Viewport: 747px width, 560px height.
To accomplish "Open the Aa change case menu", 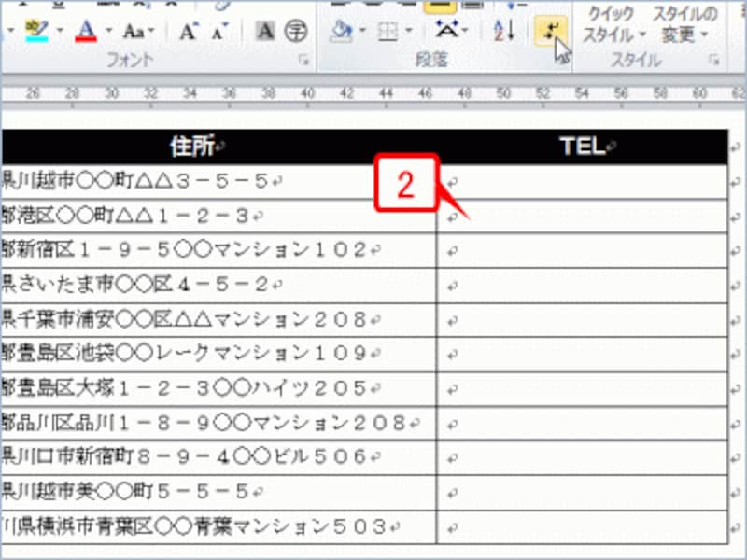I will coord(138,32).
